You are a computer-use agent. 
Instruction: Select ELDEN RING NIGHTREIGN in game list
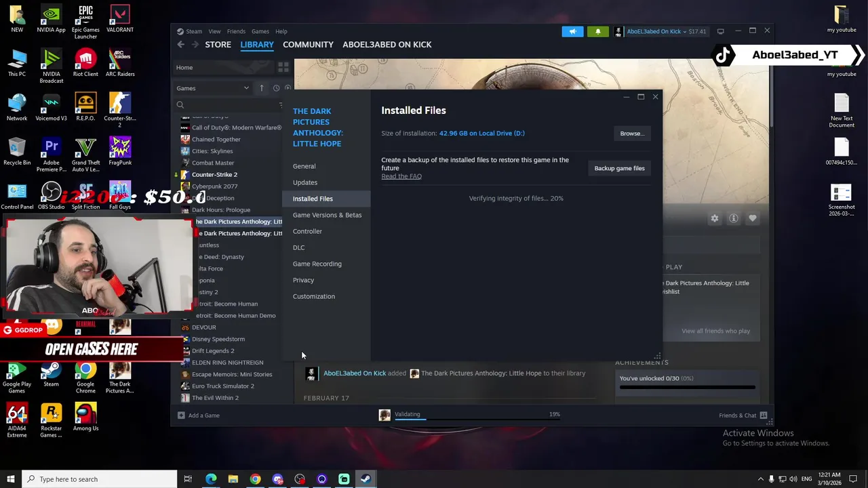pyautogui.click(x=227, y=363)
